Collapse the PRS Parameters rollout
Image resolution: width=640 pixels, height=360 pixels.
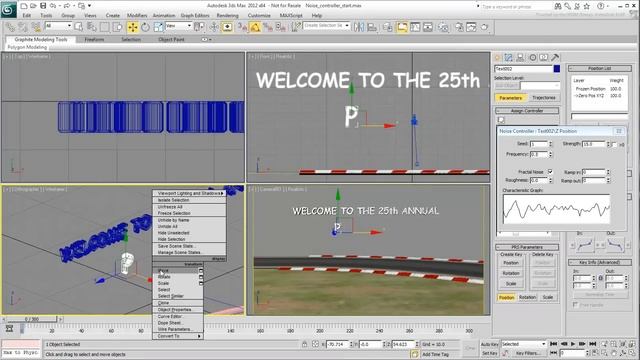point(527,247)
